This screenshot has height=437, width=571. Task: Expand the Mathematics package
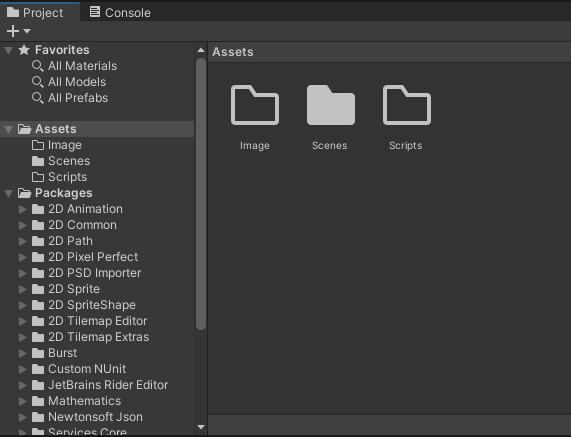click(23, 401)
